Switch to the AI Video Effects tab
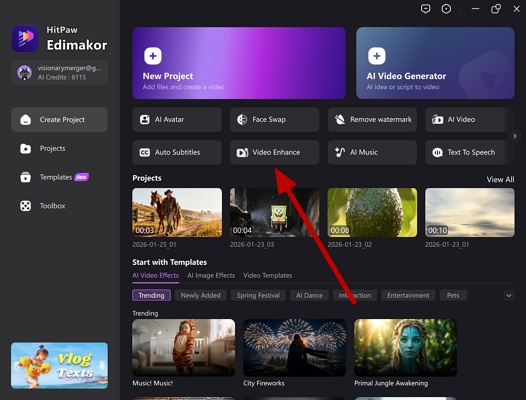Screen dimensions: 526x400 click(x=155, y=276)
